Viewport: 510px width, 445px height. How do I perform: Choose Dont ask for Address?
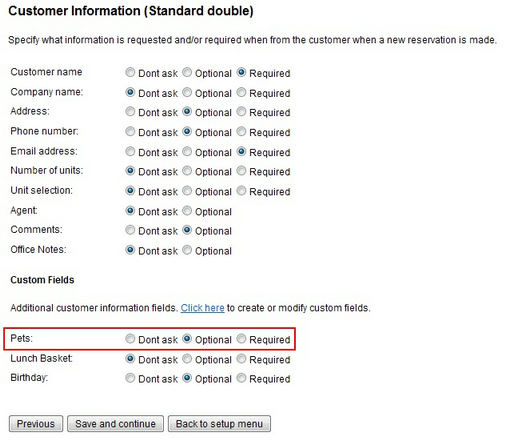click(x=130, y=112)
